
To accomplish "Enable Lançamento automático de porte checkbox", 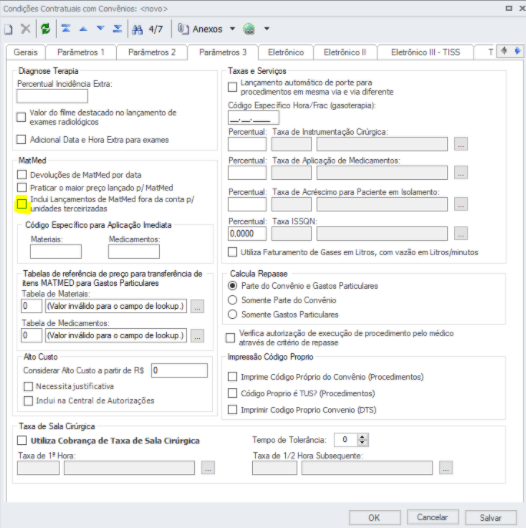I will tap(232, 87).
